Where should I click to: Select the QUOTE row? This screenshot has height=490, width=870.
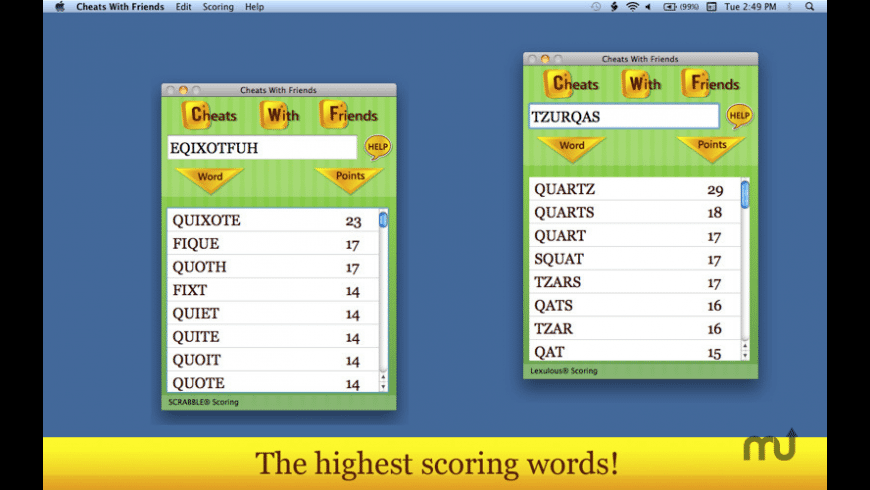[273, 382]
